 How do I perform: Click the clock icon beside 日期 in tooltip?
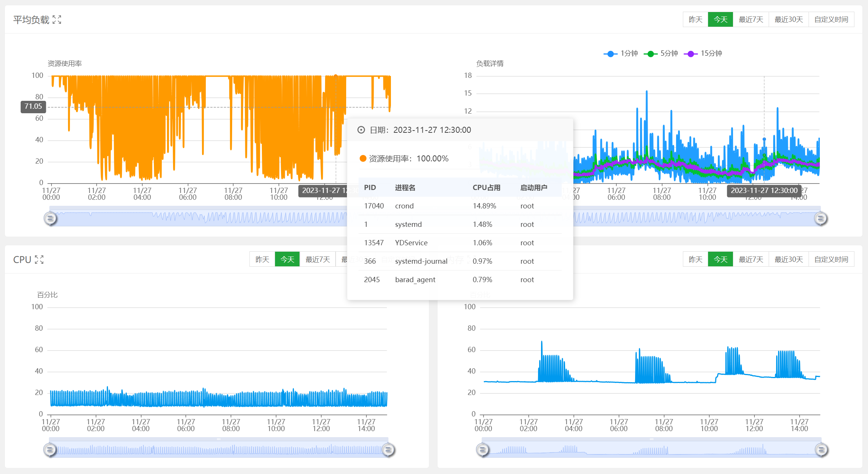pyautogui.click(x=361, y=130)
